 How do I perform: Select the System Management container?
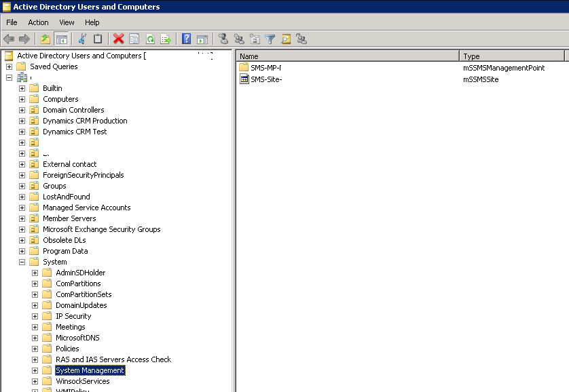(90, 370)
